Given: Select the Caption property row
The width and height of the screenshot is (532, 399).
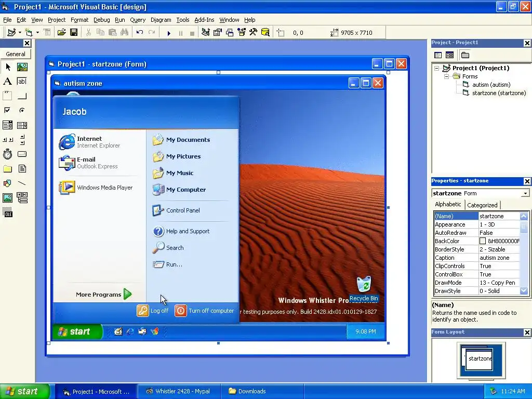Looking at the screenshot, I should (x=477, y=258).
